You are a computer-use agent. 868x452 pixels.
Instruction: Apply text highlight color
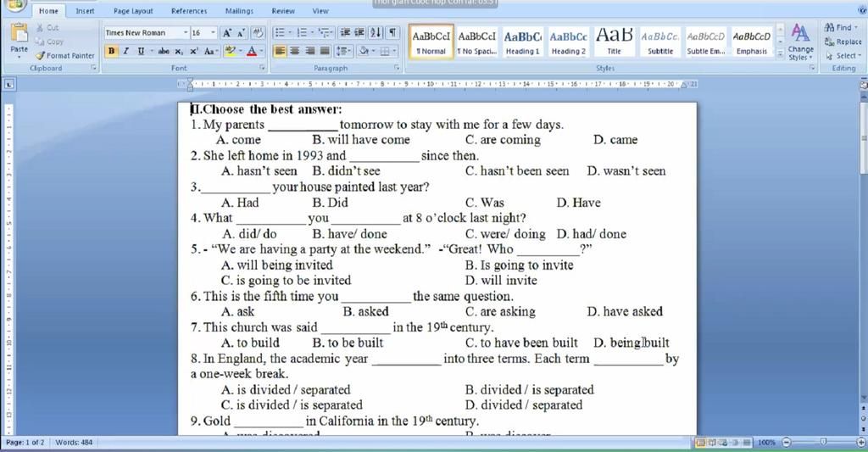pos(231,51)
